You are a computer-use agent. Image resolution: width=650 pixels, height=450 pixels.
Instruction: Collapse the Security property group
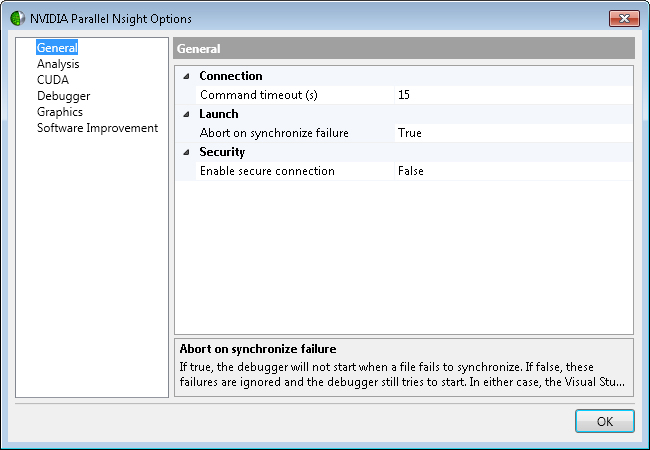click(x=185, y=152)
